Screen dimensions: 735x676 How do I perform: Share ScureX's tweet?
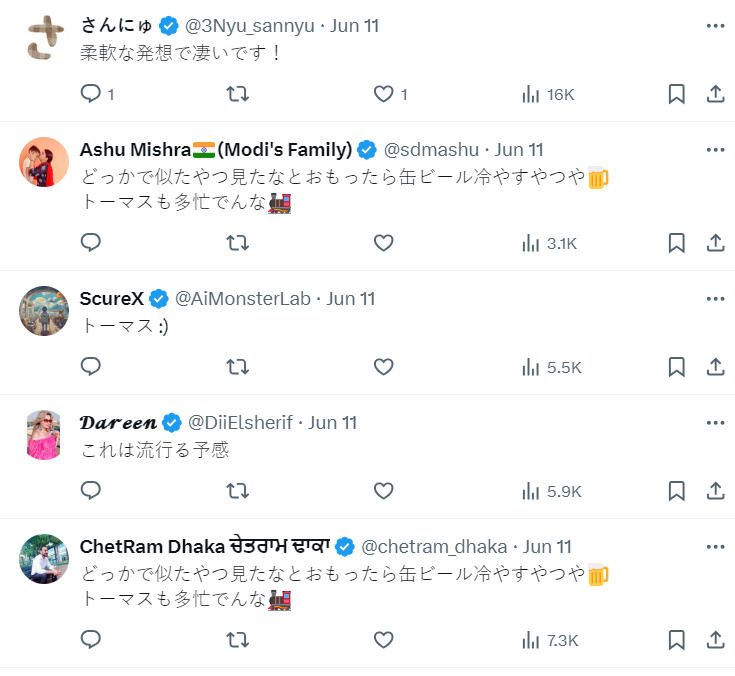click(715, 367)
